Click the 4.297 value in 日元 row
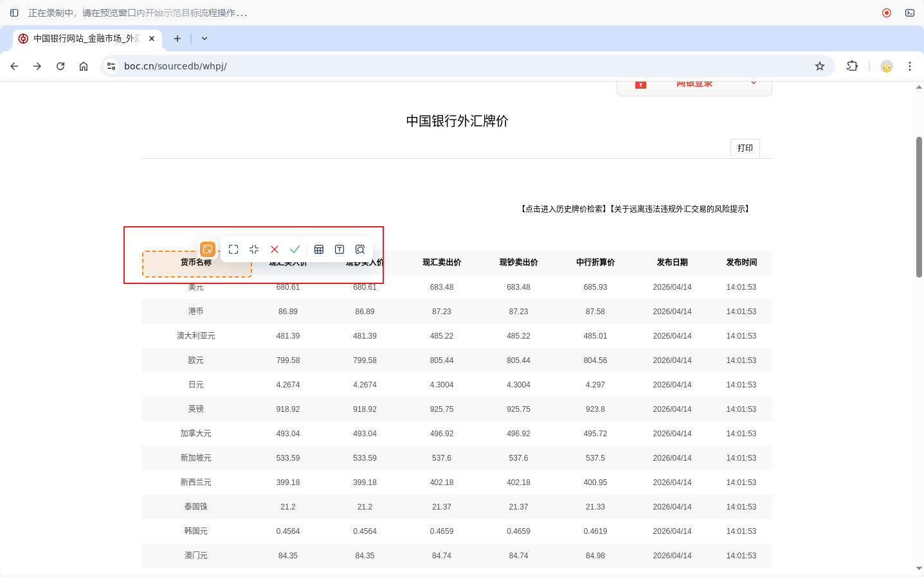Screen dimensions: 924x577 595,385
